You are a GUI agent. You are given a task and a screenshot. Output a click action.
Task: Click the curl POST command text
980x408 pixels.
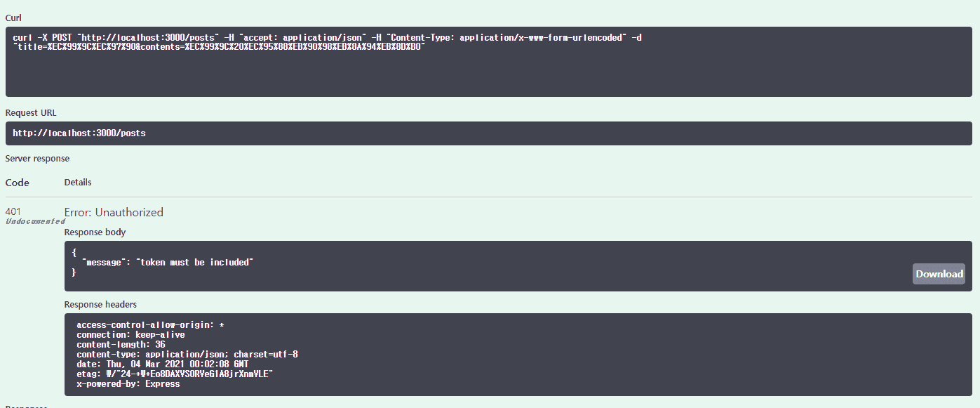coord(327,38)
